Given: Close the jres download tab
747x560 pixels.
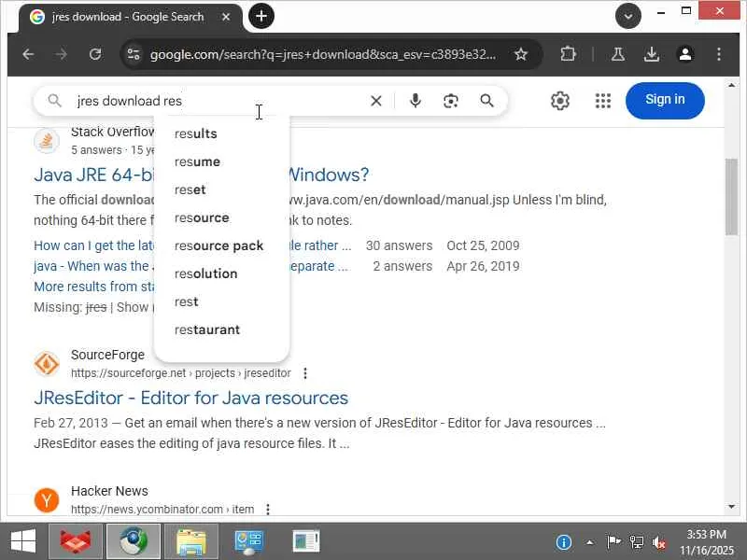Looking at the screenshot, I should click(x=226, y=17).
